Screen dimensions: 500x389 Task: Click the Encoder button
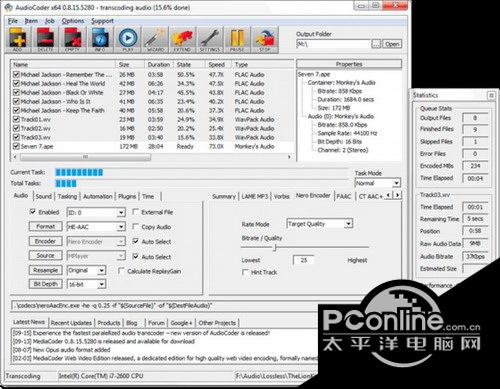pos(45,241)
